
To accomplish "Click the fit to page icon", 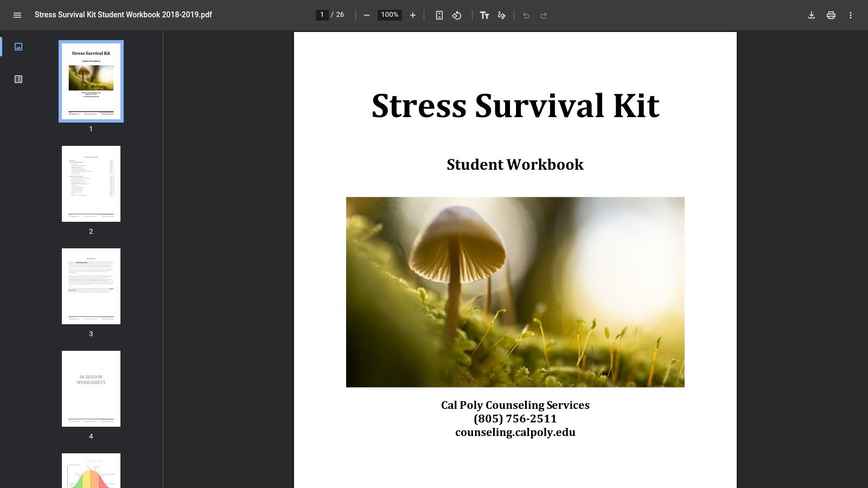I will (439, 15).
